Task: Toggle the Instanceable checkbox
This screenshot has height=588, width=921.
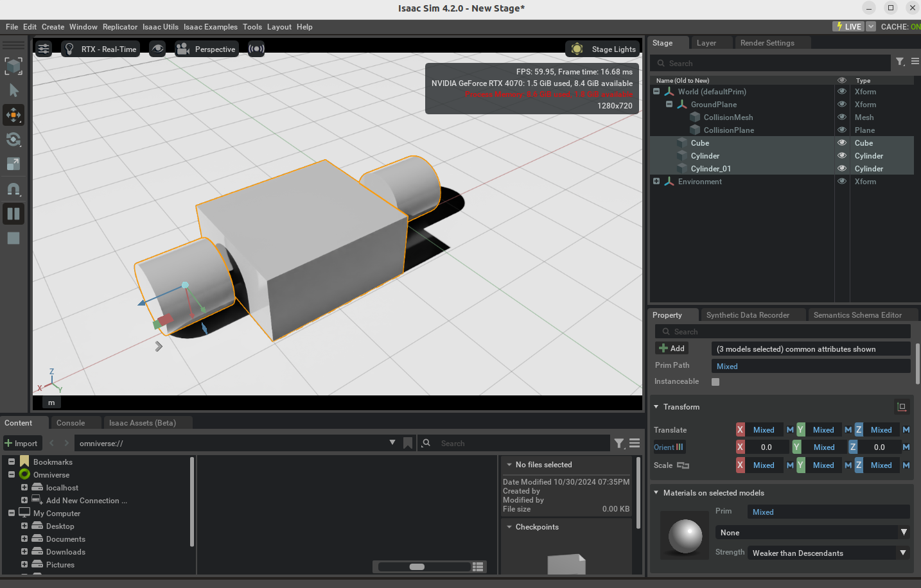Action: pyautogui.click(x=715, y=382)
